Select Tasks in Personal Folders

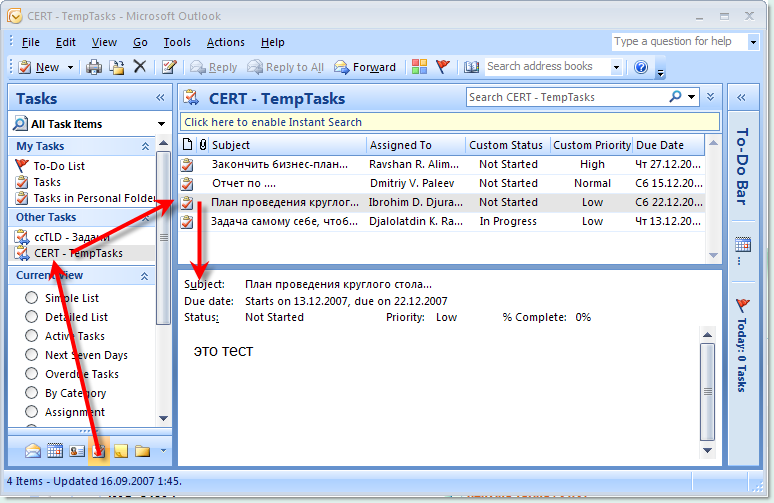[x=85, y=198]
